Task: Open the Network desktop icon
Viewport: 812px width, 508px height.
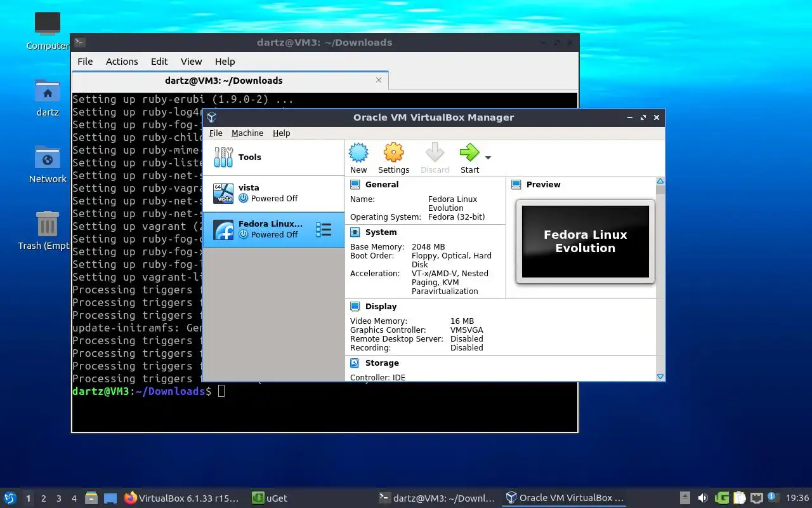Action: tap(48, 164)
